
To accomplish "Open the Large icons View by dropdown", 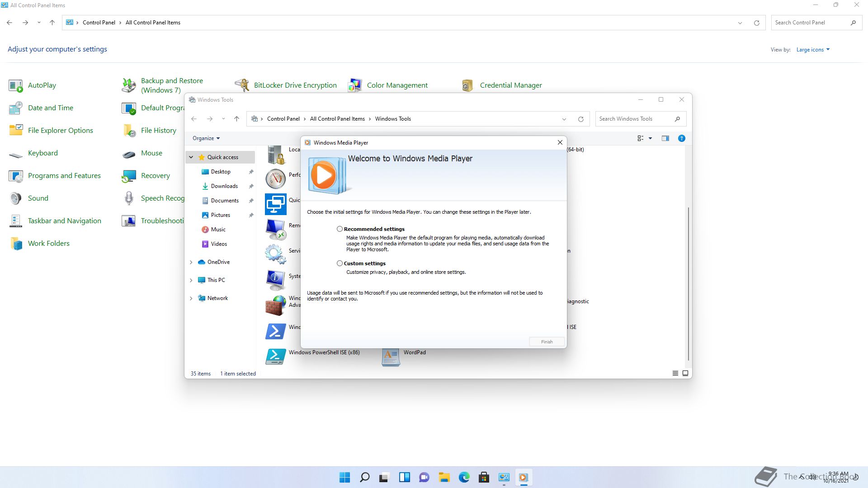I will tap(813, 50).
